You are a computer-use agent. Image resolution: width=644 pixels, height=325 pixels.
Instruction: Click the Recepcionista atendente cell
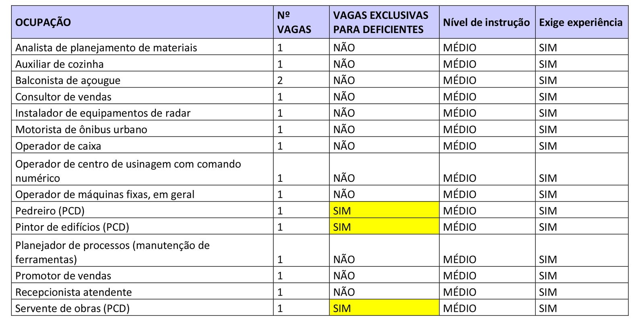74,292
